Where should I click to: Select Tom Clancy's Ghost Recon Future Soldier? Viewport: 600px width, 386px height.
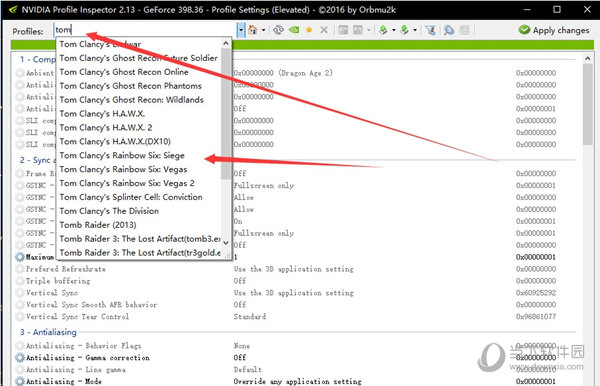click(x=139, y=58)
